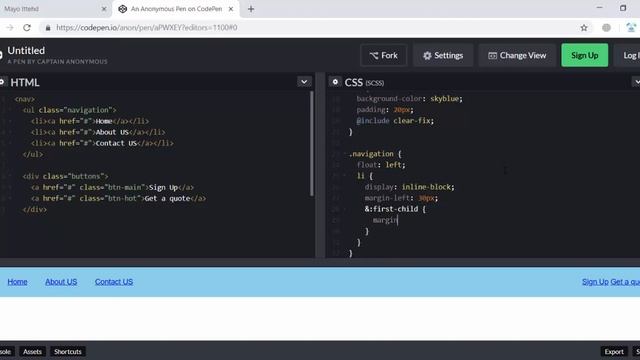640x360 pixels.
Task: Restore the browser window
Action: pyautogui.click(x=623, y=8)
